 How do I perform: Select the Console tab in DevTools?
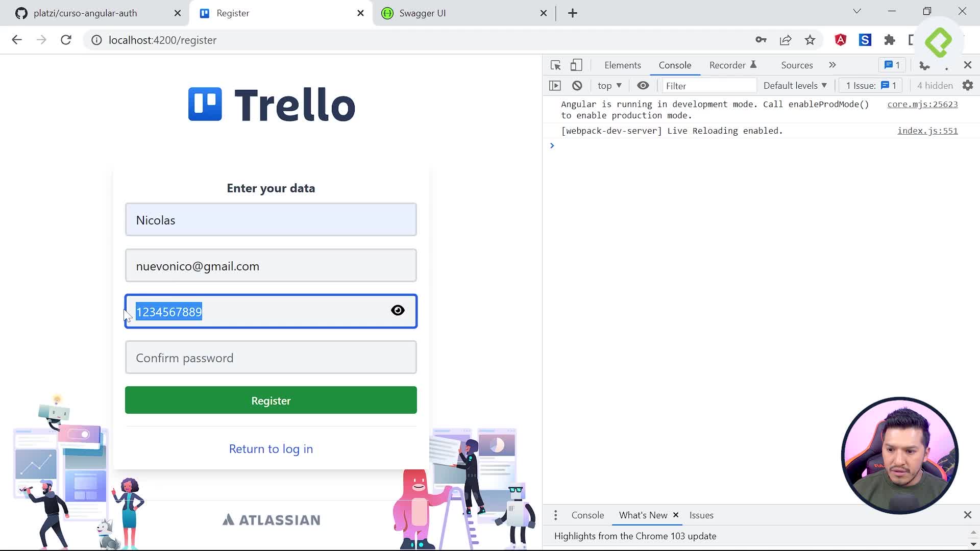675,65
